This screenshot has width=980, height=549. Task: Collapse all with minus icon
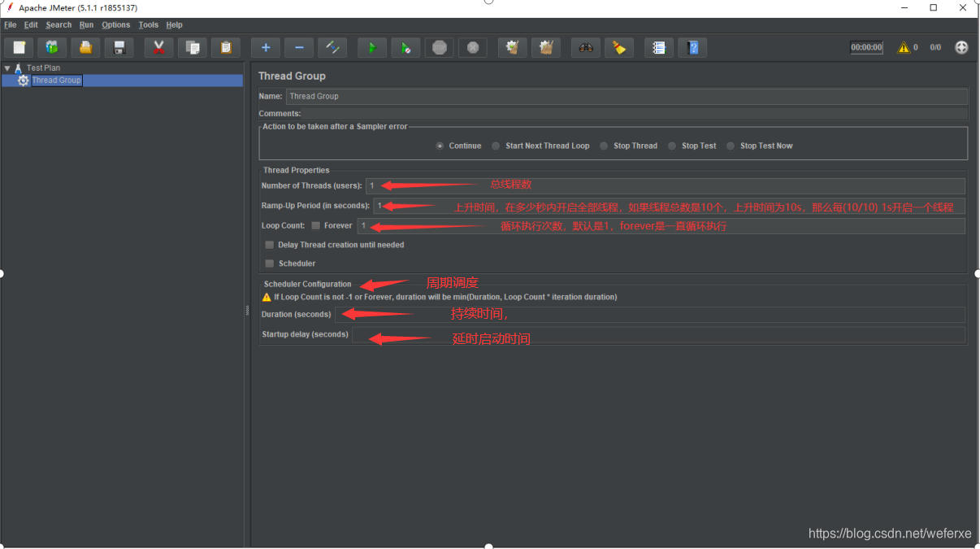[299, 47]
